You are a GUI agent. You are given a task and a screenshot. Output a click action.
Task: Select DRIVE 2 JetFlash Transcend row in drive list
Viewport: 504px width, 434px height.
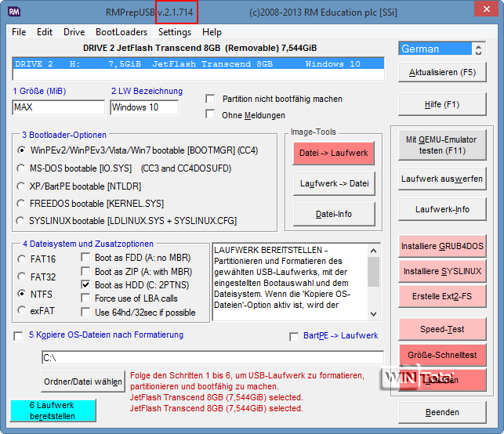coord(198,63)
